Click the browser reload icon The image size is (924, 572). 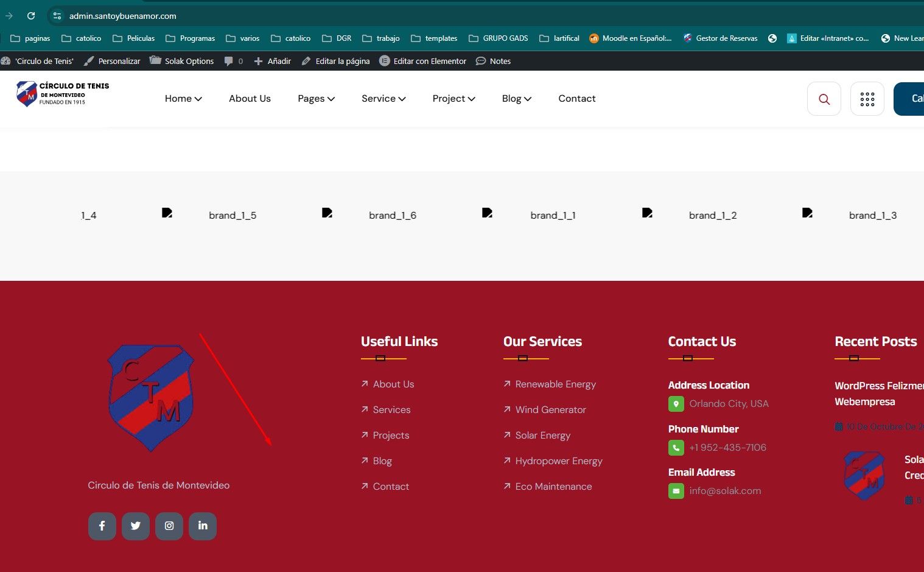coord(31,16)
